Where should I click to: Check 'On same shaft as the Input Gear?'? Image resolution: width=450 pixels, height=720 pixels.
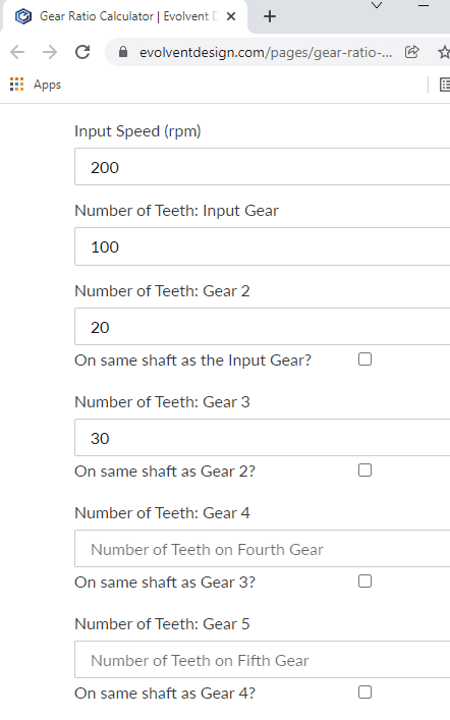[365, 359]
